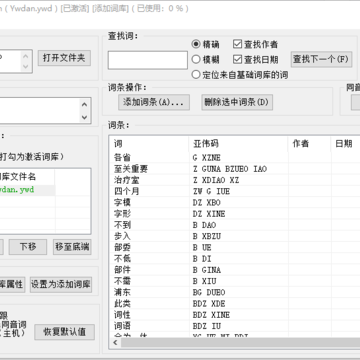Click the 添加词条(A)... button
360x360 pixels.
154,102
